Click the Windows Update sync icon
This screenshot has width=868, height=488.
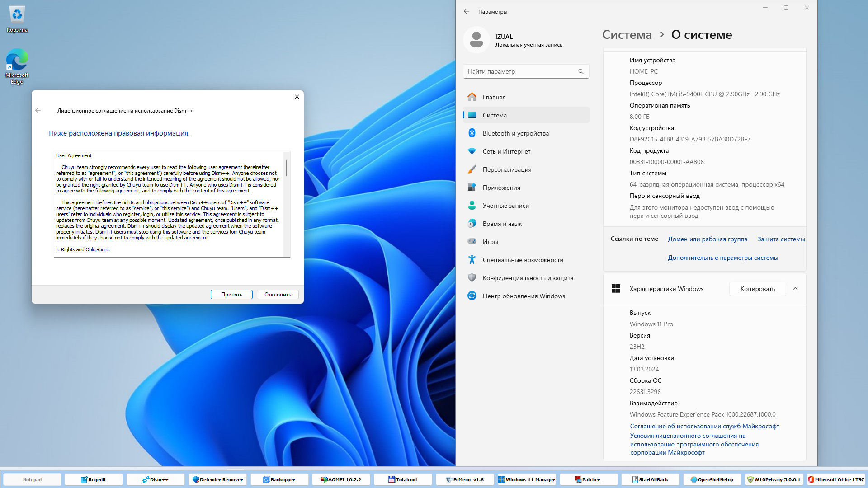tap(472, 296)
